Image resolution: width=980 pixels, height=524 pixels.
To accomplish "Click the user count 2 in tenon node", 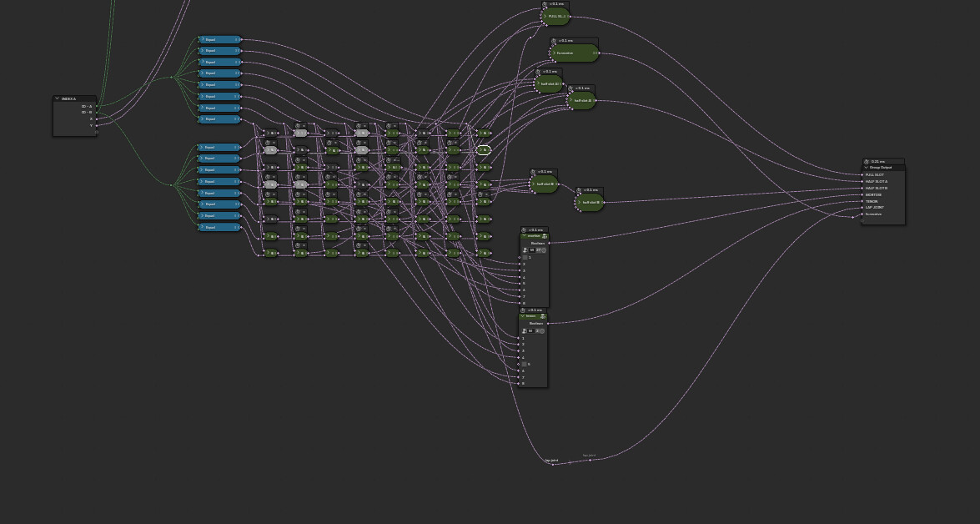I will 537,330.
